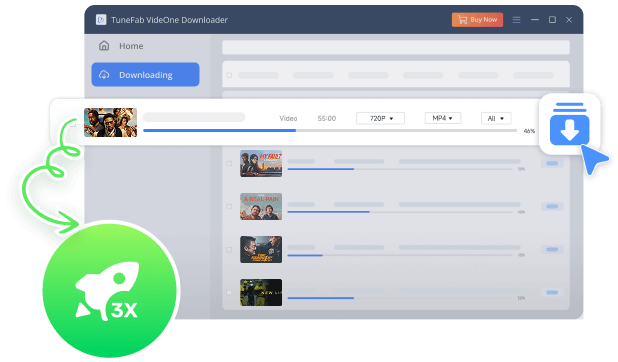
Task: Click the TuneFab VideOne app logo icon
Action: tap(101, 20)
